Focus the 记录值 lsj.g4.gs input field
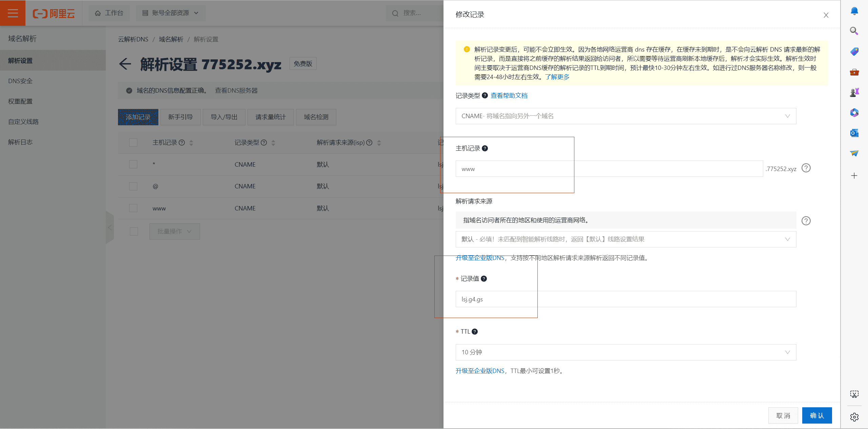This screenshot has height=429, width=868. pyautogui.click(x=626, y=299)
